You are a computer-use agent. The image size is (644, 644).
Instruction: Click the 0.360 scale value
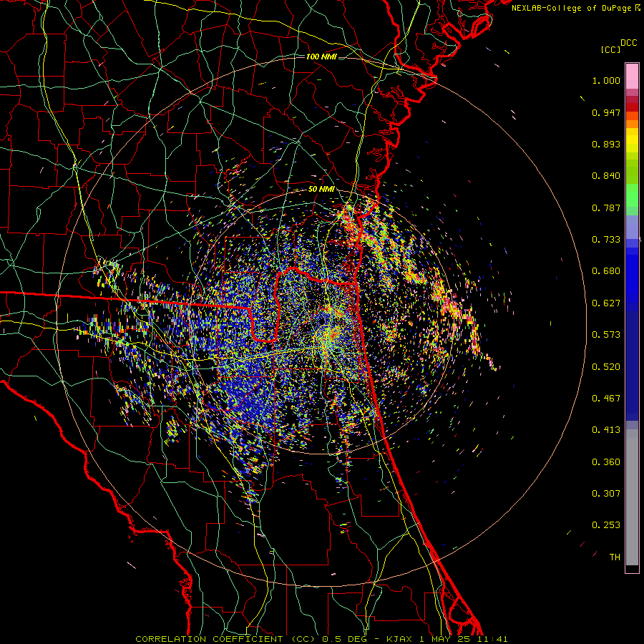(x=606, y=462)
